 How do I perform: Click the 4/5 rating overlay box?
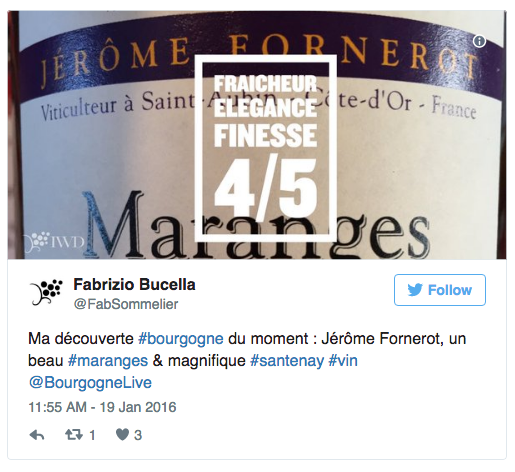[x=265, y=148]
